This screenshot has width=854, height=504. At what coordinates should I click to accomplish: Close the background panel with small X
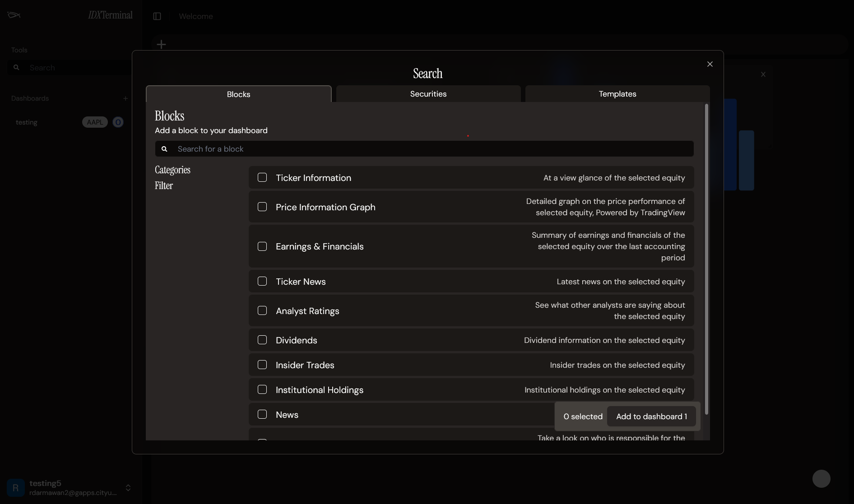click(763, 74)
